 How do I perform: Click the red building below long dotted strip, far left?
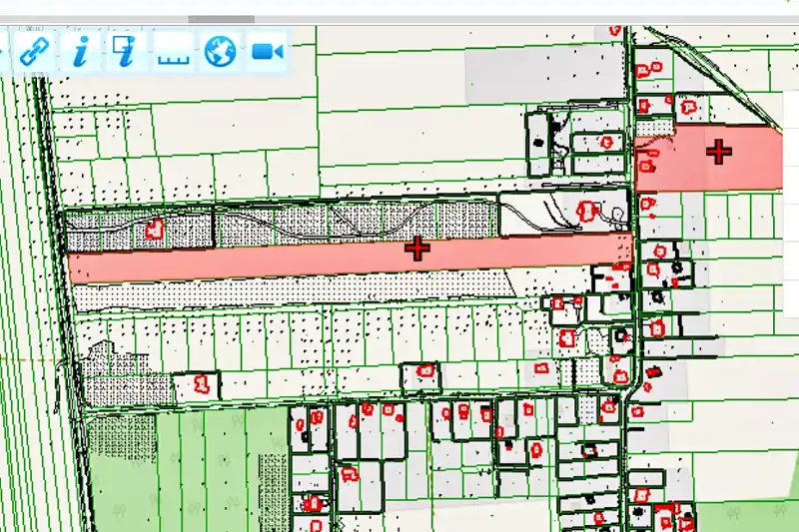pyautogui.click(x=201, y=382)
